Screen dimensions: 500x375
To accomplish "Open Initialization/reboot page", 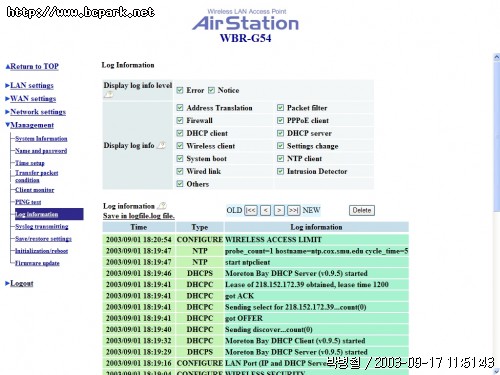I will [x=42, y=251].
